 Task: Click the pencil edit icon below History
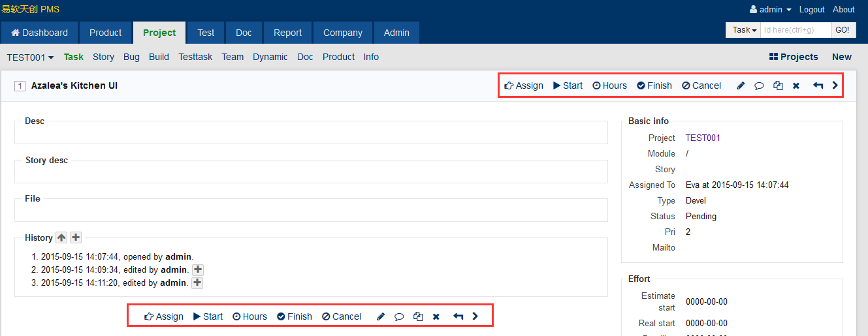coord(381,316)
